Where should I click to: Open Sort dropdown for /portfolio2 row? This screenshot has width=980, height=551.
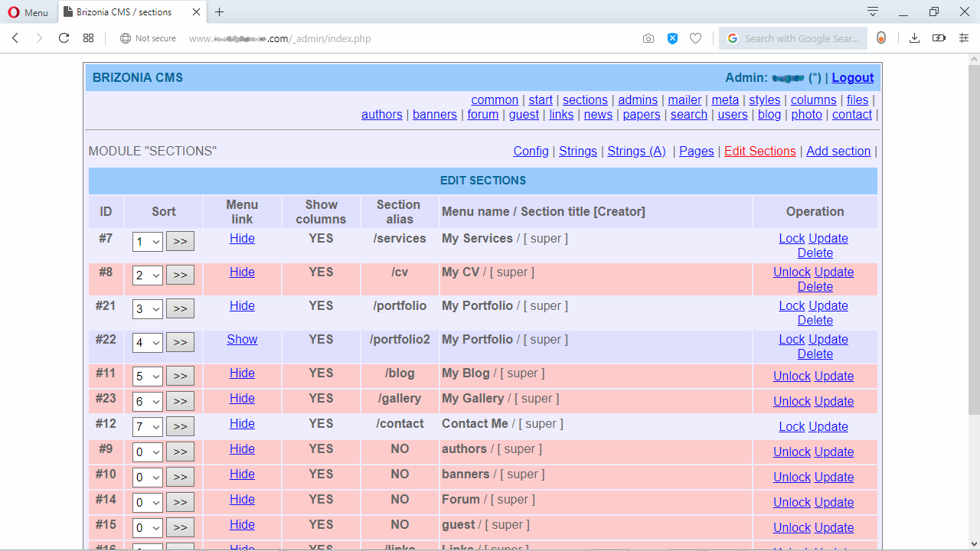[148, 343]
